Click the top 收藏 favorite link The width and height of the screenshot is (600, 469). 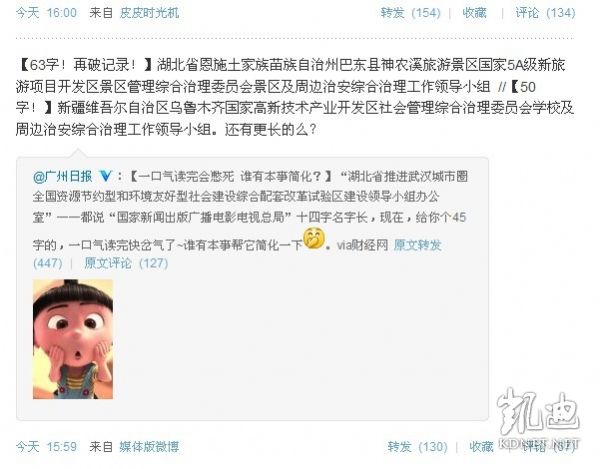(474, 13)
